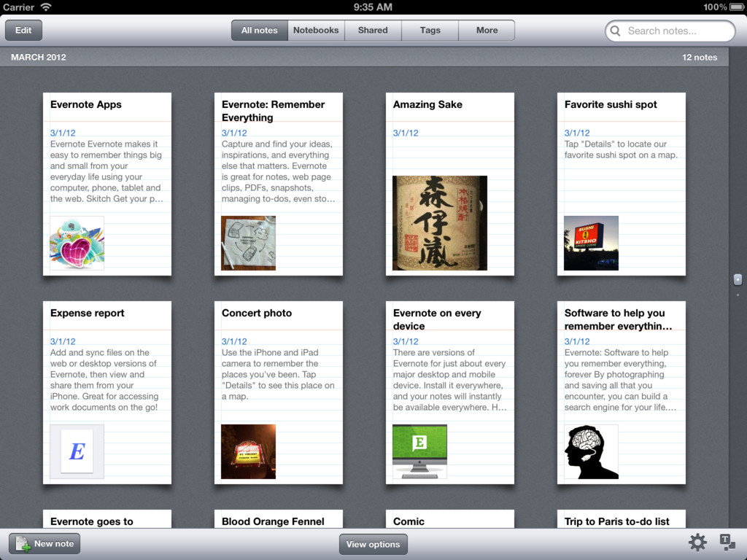747x560 pixels.
Task: Open the green desktop monitor thumbnail
Action: tap(419, 451)
